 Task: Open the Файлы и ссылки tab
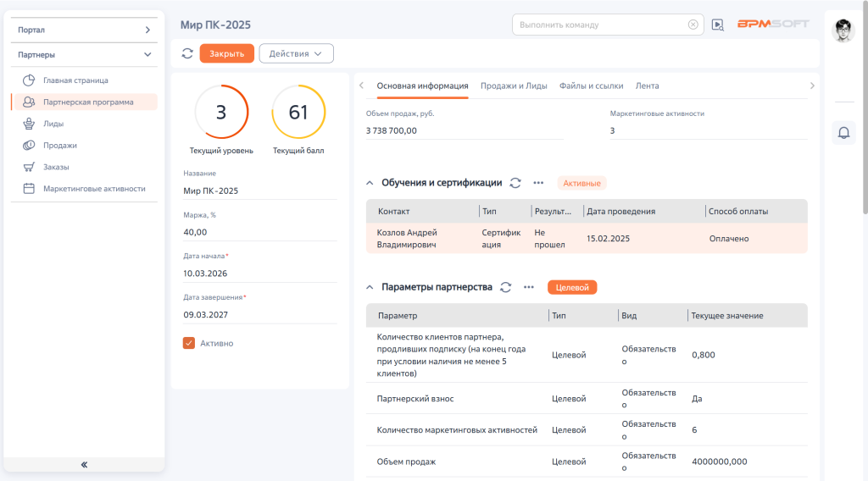(591, 86)
